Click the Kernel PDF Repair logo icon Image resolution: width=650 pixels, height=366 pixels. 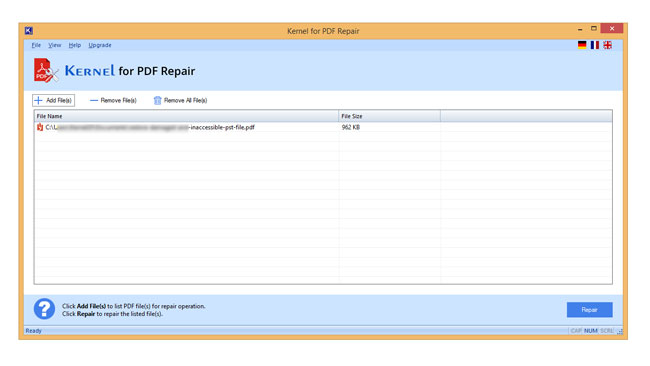point(46,70)
